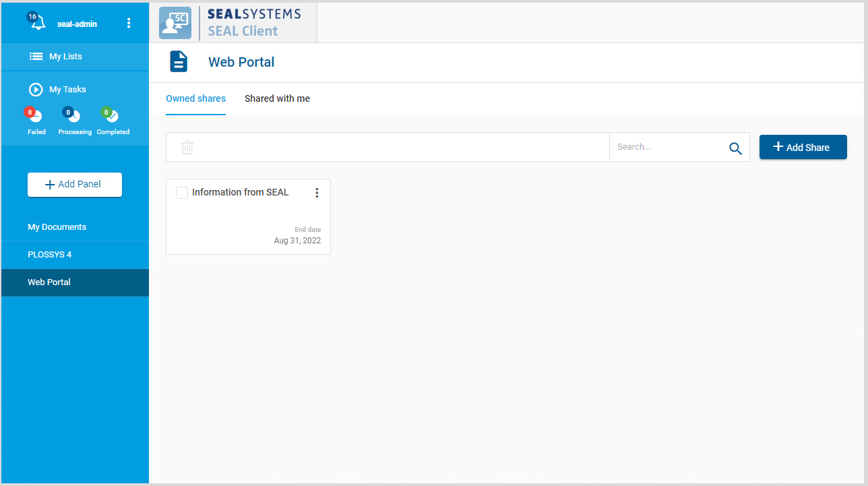This screenshot has width=868, height=486.
Task: Click the Add Panel button
Action: click(x=75, y=185)
